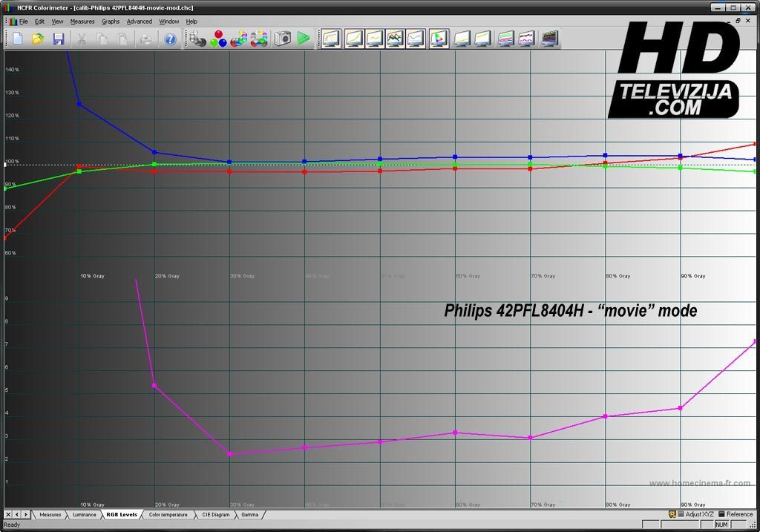Save calibration with the floppy disk icon
760x532 pixels.
coord(58,39)
